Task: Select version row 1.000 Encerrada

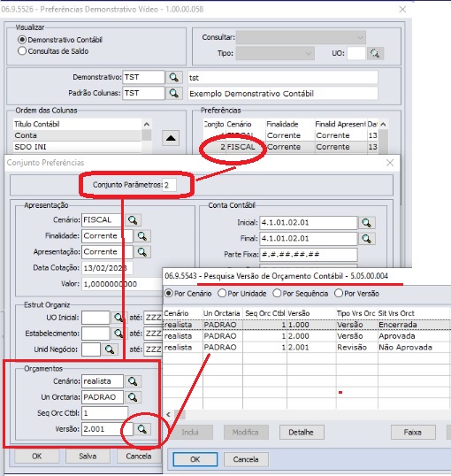Action: 307,325
